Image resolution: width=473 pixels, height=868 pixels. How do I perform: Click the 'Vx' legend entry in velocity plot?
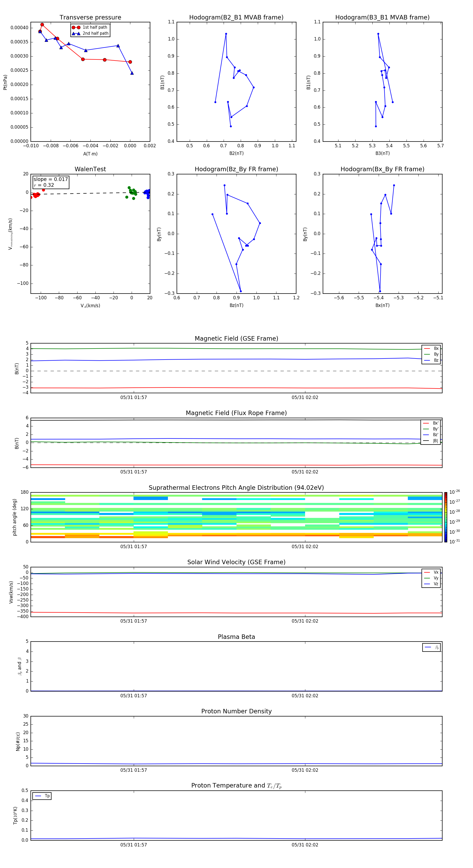(431, 572)
